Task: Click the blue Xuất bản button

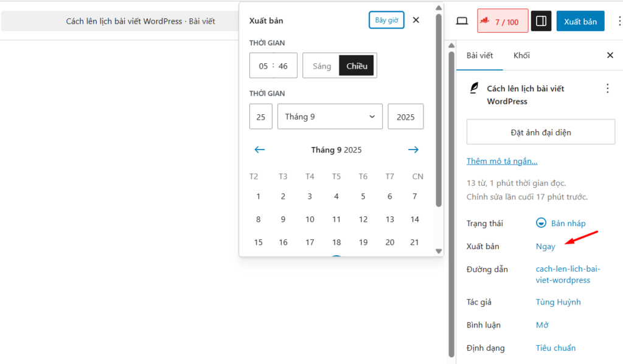Action: 580,21
